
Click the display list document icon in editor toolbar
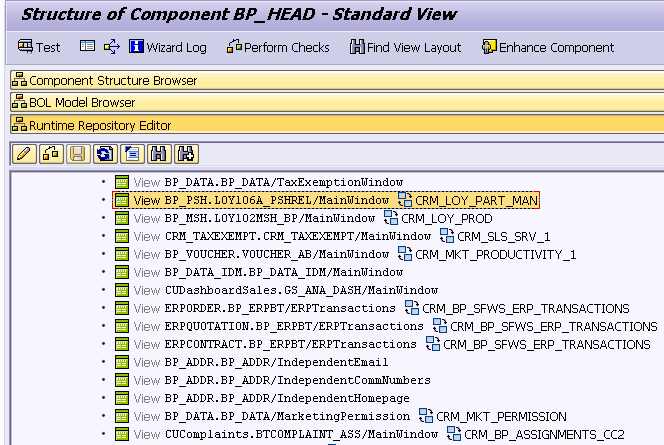(x=132, y=154)
